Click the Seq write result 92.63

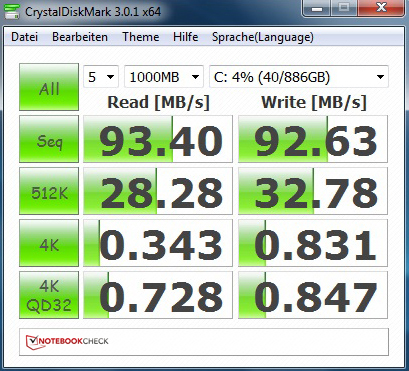point(313,139)
